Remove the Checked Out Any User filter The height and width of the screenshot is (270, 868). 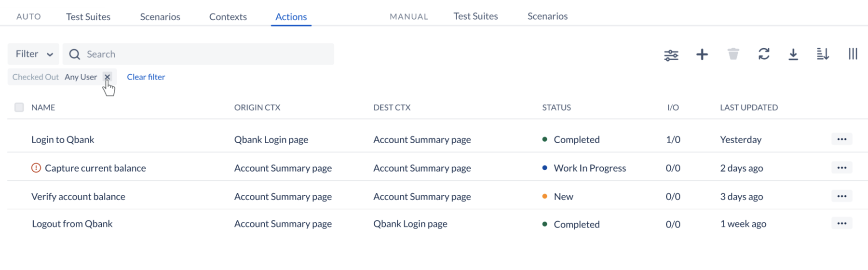(107, 77)
